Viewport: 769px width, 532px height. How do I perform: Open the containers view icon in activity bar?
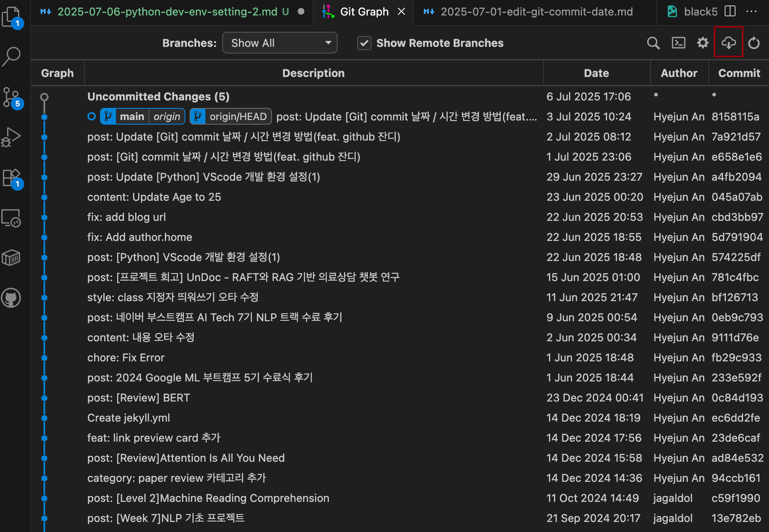click(11, 258)
